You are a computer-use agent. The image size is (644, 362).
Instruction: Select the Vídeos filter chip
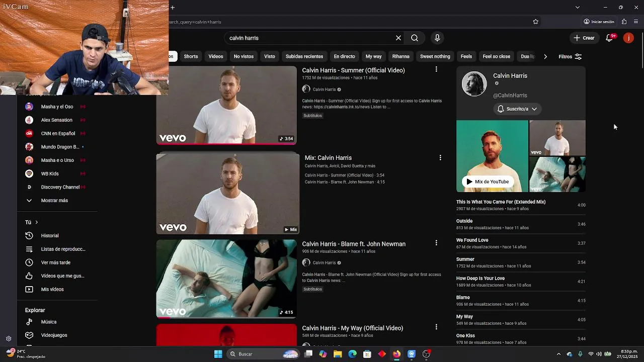(216, 56)
